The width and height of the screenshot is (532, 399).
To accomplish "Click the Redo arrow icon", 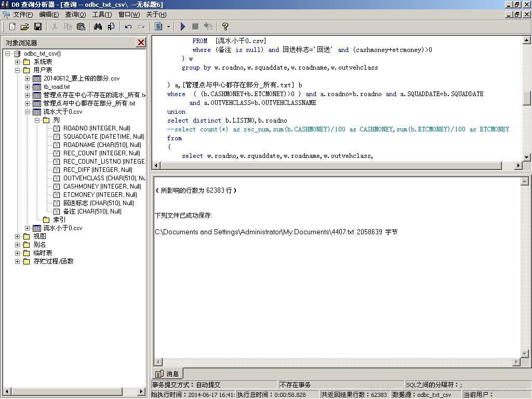I will pyautogui.click(x=141, y=26).
